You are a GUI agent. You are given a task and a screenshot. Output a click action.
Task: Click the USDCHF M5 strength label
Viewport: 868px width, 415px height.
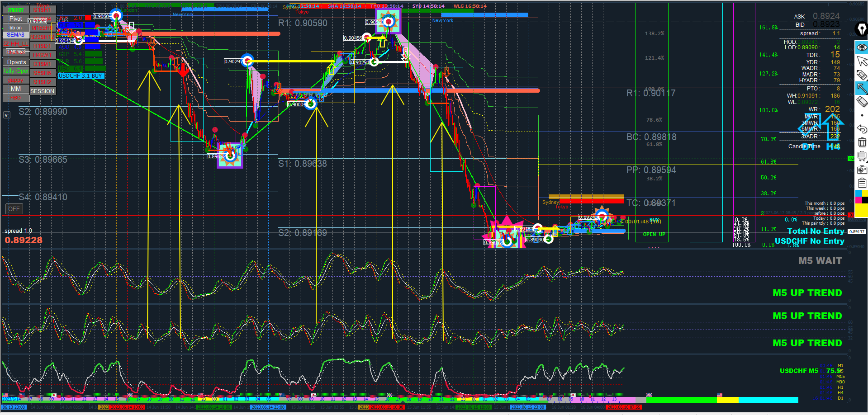click(x=799, y=371)
